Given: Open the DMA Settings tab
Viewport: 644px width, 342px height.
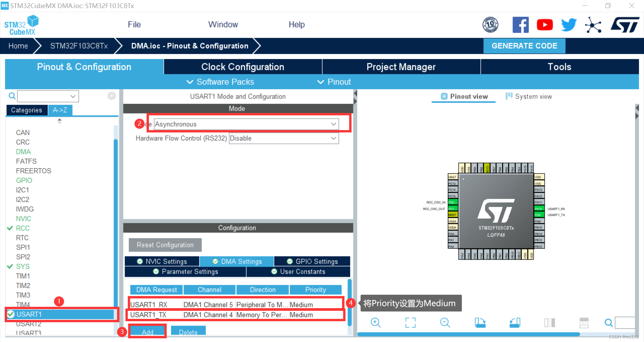Looking at the screenshot, I should click(x=237, y=261).
